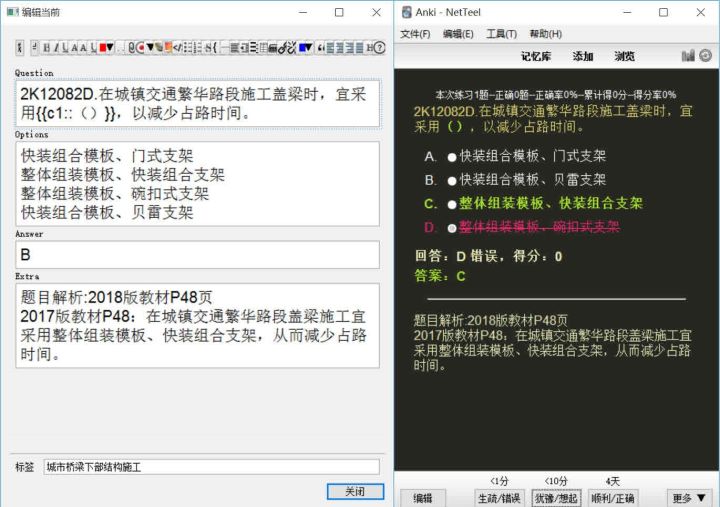Click the insert-table icon
720x507 pixels.
(x=263, y=48)
